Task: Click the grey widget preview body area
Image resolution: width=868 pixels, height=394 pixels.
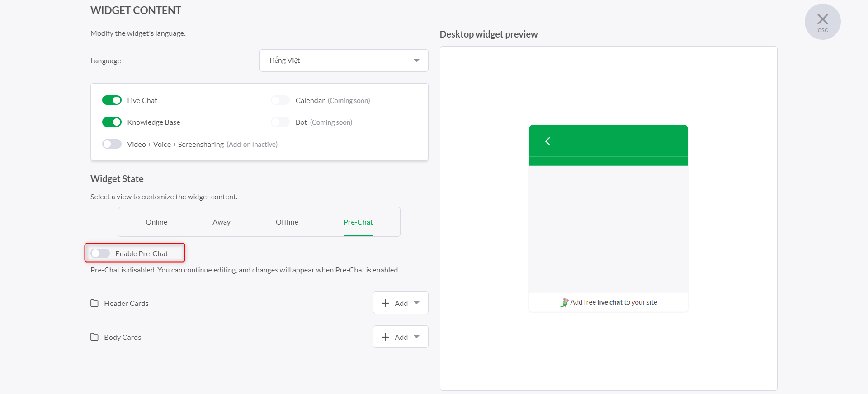Action: 608,229
